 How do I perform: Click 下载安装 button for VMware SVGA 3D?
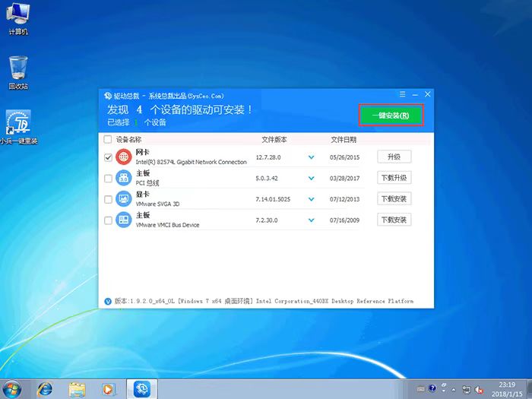[x=394, y=198]
